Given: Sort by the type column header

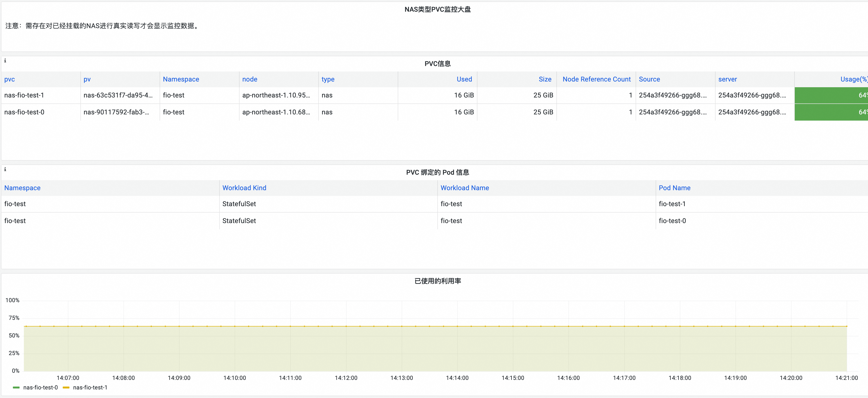Looking at the screenshot, I should (328, 79).
